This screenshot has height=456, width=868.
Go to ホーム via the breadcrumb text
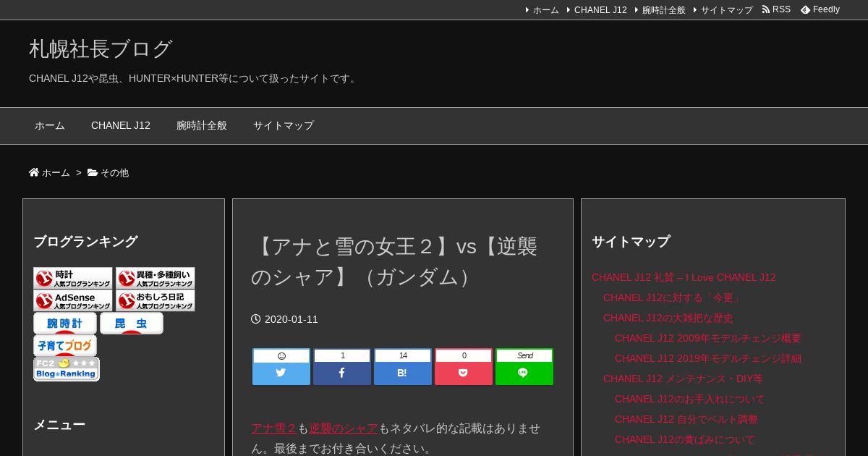tap(56, 173)
